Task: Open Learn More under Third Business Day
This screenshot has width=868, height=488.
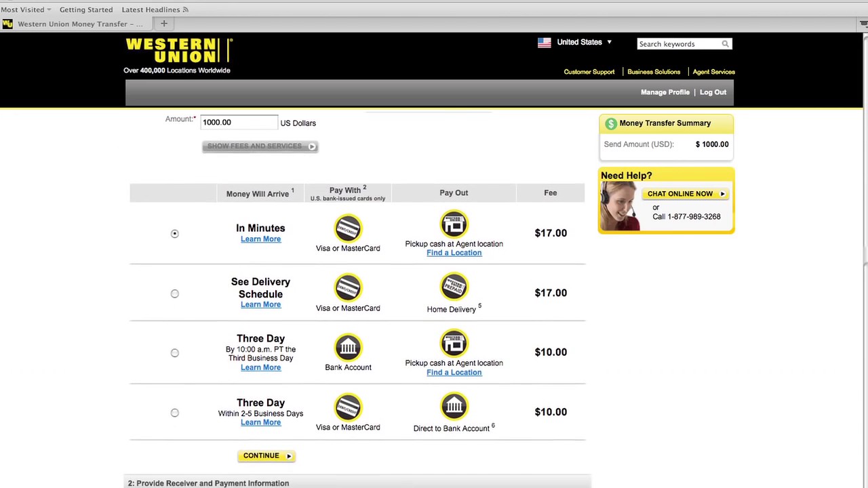Action: [260, 367]
